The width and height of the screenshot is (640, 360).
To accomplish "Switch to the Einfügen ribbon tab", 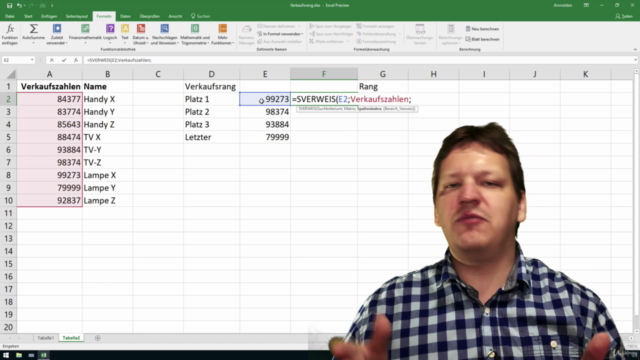I will tap(49, 16).
